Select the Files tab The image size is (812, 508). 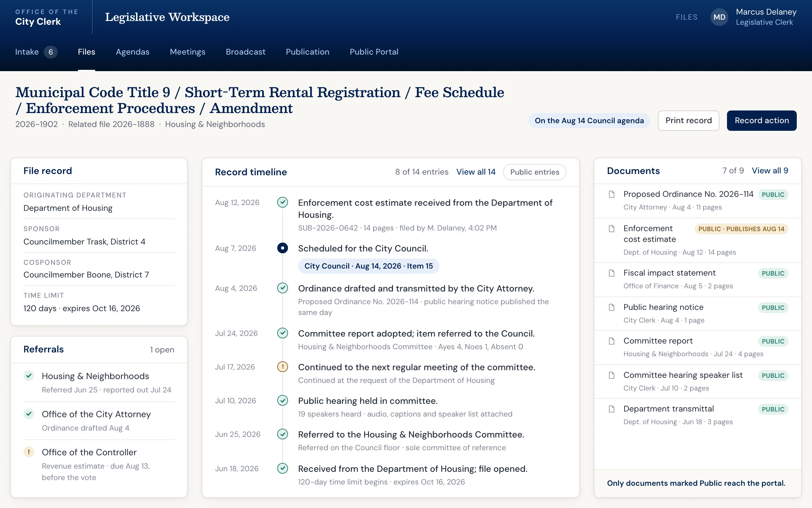coord(87,52)
